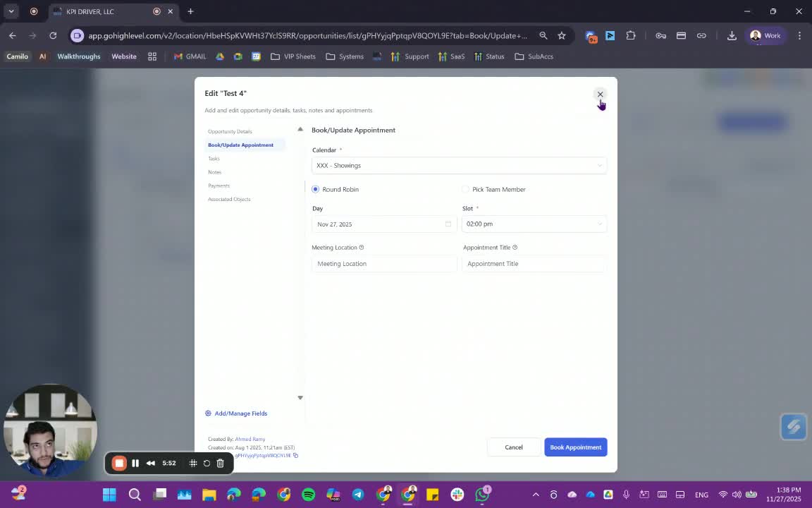Open Telegram from the taskbar

pos(358,495)
